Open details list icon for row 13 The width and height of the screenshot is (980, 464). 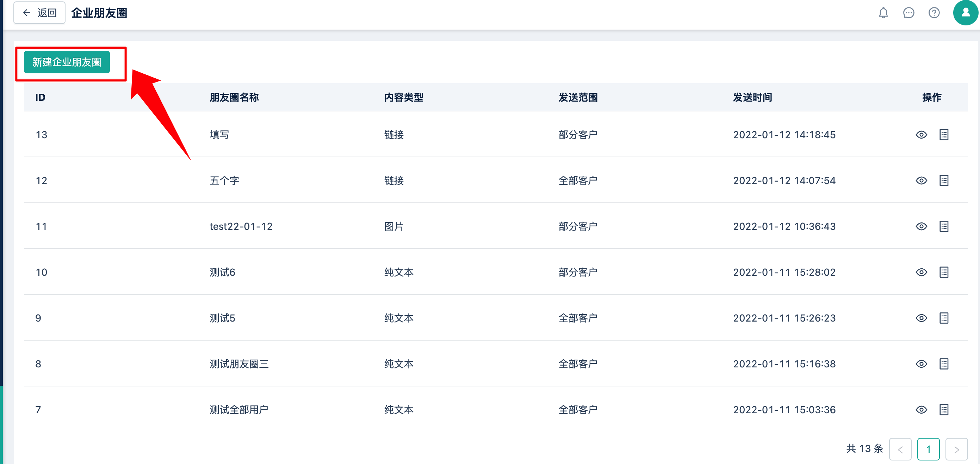click(x=943, y=135)
